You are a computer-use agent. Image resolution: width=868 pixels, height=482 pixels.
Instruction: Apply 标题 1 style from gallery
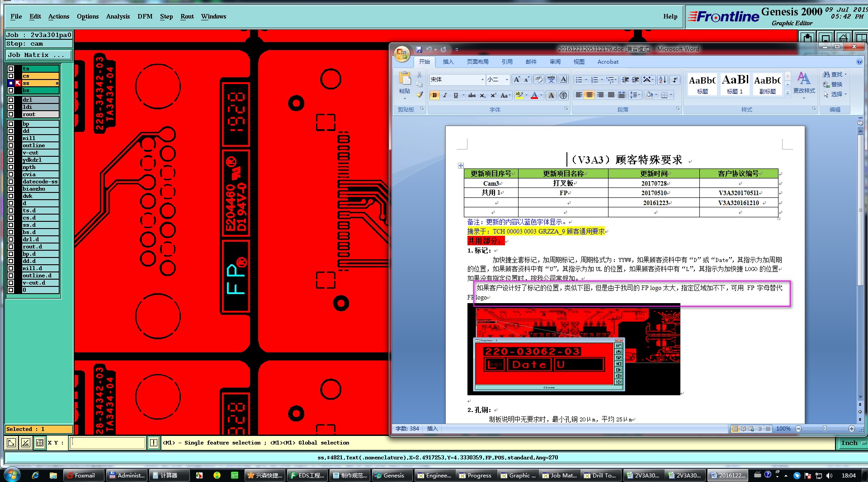pos(735,84)
